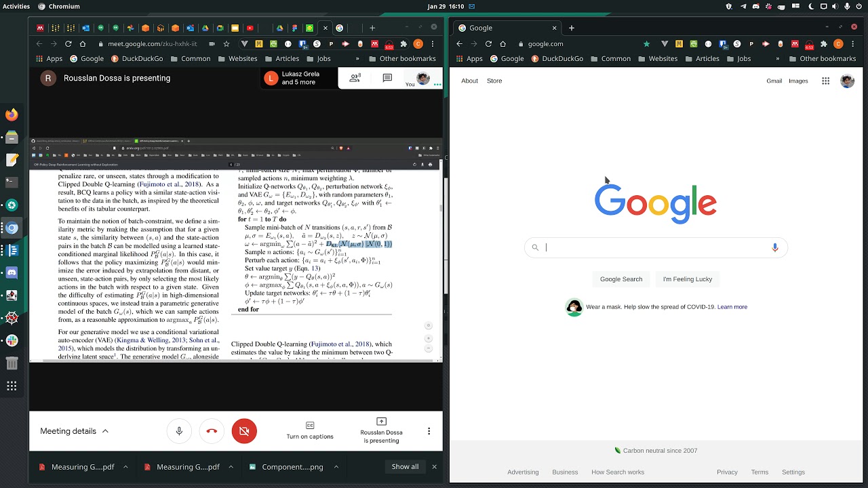Open Discord from the dock
868x488 pixels.
coord(12,273)
